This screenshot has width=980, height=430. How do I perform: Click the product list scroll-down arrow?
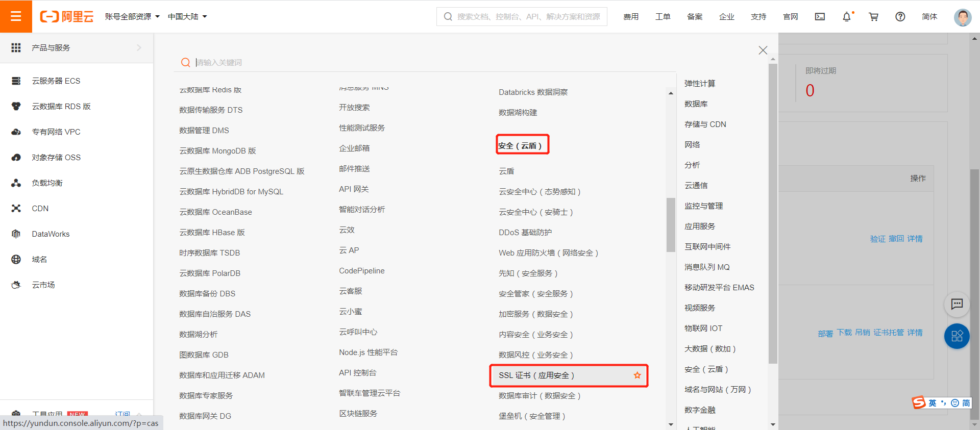click(x=671, y=424)
